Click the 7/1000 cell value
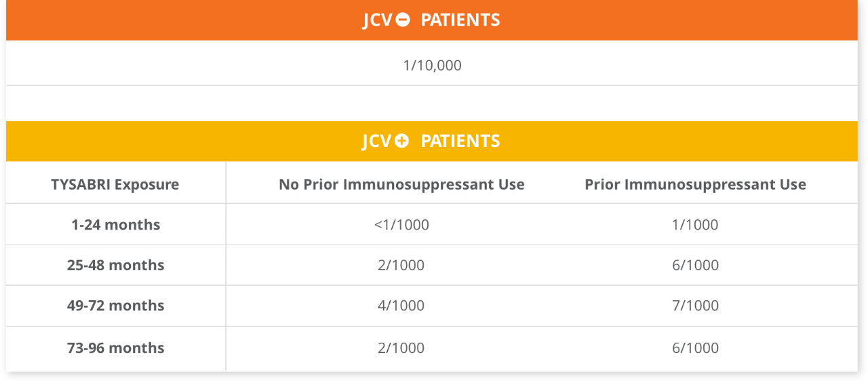This screenshot has height=382, width=868. click(x=696, y=306)
